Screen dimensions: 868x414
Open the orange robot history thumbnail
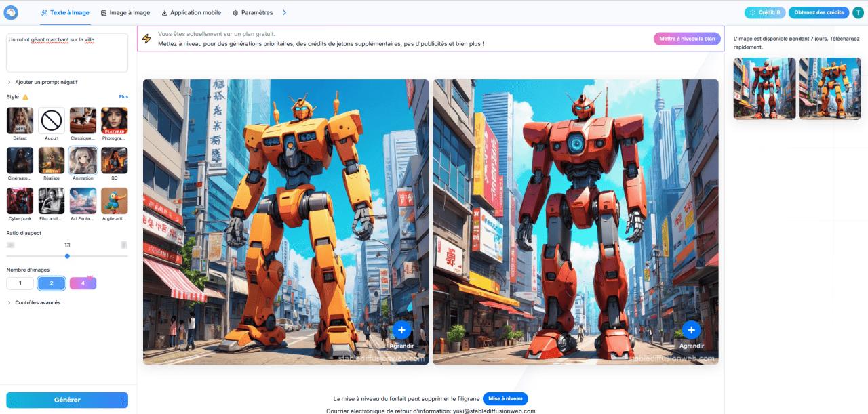coord(830,89)
